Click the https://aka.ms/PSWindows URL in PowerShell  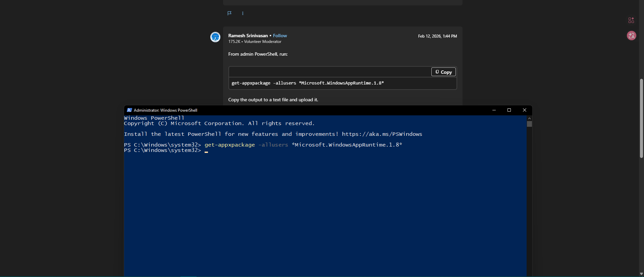[382, 134]
